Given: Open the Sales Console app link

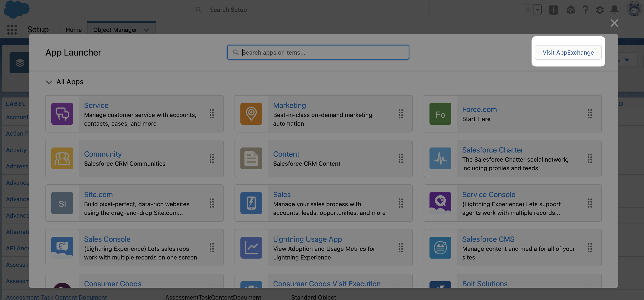Looking at the screenshot, I should coord(107,239).
